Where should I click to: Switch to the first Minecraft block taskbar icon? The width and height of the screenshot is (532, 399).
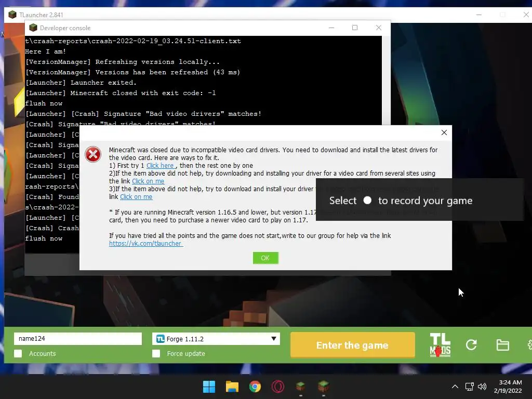pos(301,387)
